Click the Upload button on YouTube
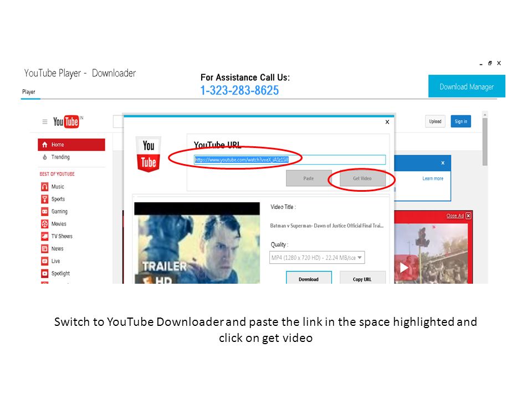Viewport: 532px width, 399px height. pos(435,121)
